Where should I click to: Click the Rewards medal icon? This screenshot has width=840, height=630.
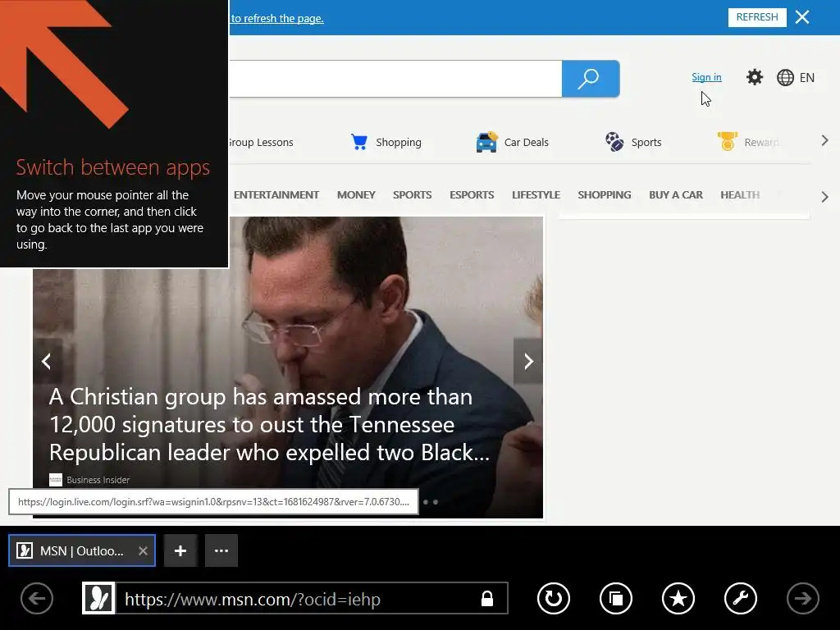728,142
